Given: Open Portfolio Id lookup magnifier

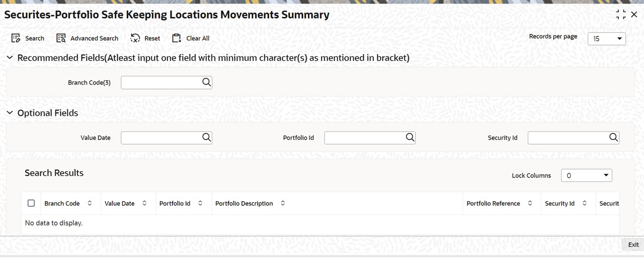Looking at the screenshot, I should point(410,137).
